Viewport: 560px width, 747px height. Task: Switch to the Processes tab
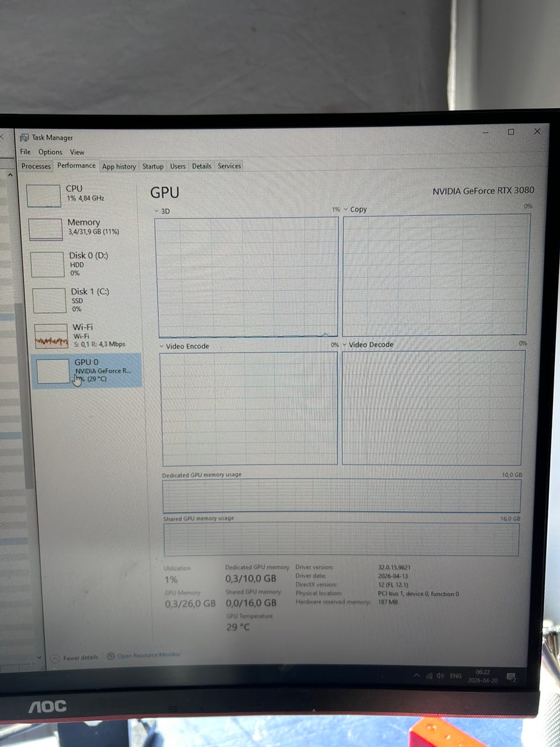tap(36, 166)
